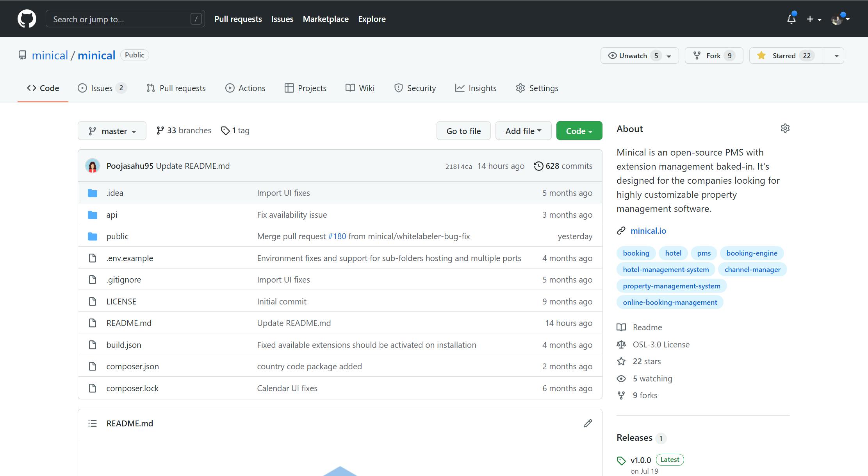Switch to the Issues tab
This screenshot has width=868, height=476.
(102, 88)
